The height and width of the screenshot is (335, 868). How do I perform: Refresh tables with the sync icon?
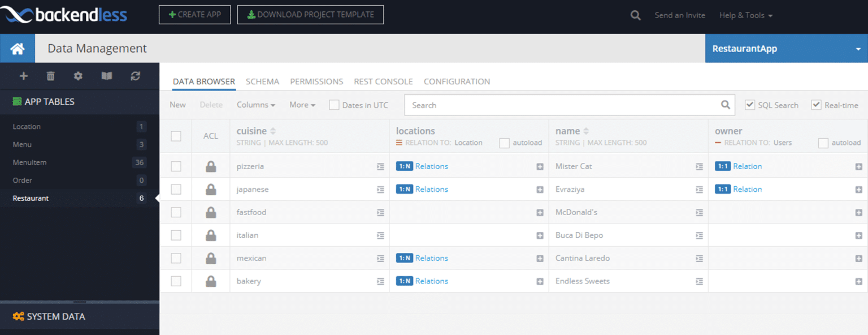tap(135, 75)
